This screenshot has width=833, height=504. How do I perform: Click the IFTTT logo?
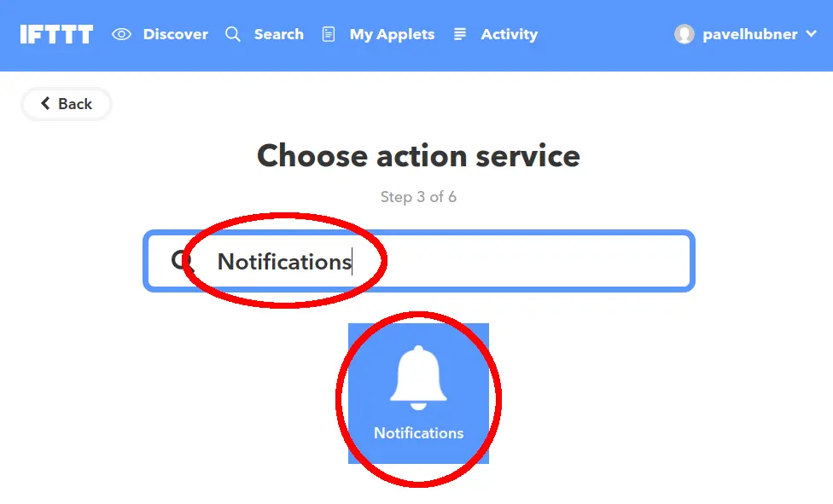pyautogui.click(x=56, y=34)
